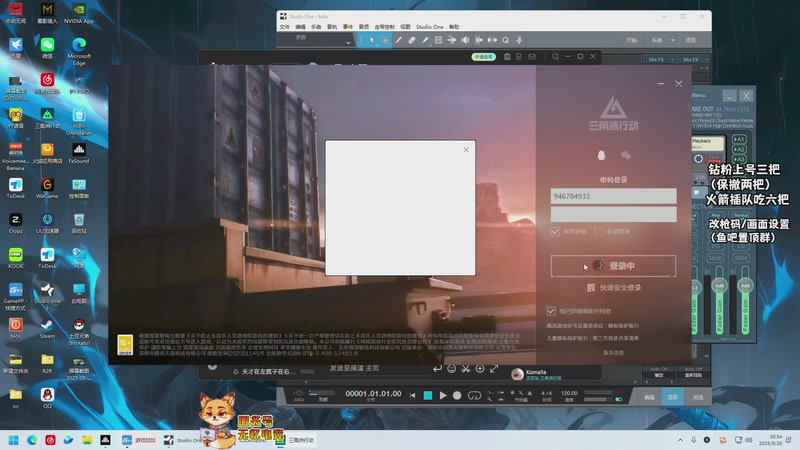
Task: Open the second Mix FX dropdown
Action: pos(707,60)
